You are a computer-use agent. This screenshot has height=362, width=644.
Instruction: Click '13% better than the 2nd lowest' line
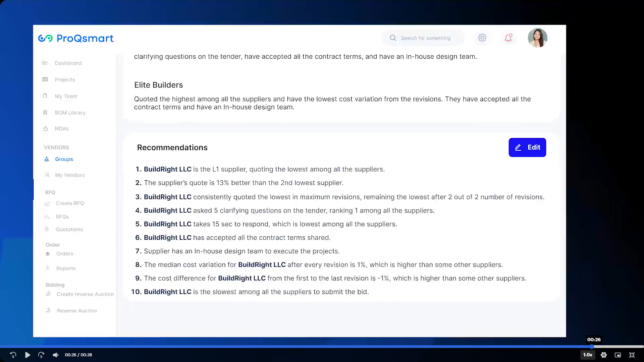coord(239,183)
